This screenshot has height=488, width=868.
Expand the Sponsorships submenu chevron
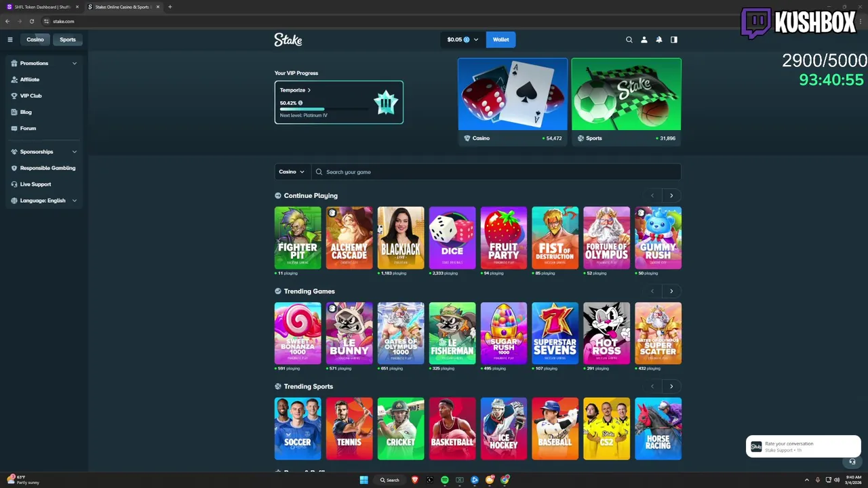(x=75, y=152)
